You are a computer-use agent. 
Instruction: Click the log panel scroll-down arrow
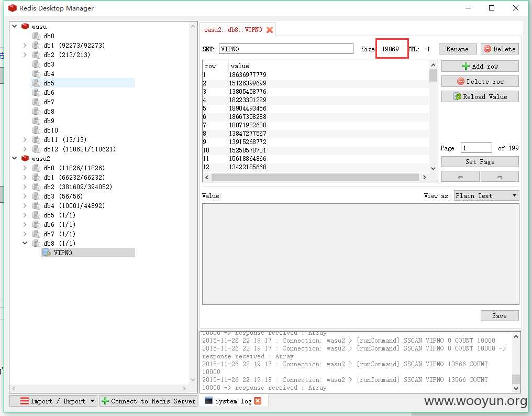pyautogui.click(x=516, y=388)
